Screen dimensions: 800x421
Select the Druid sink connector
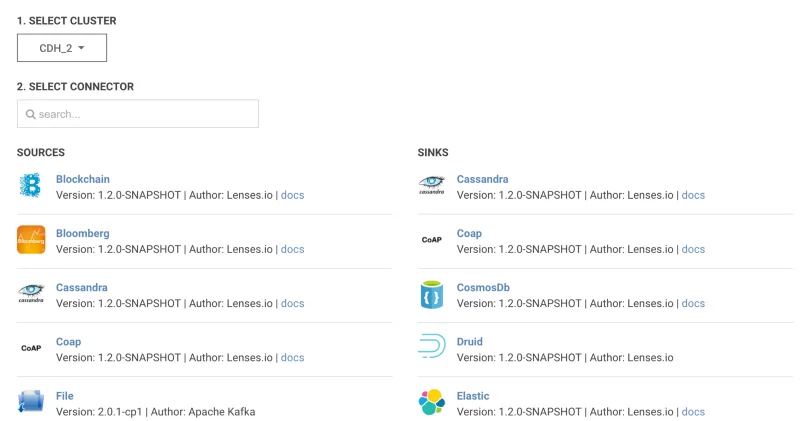[x=469, y=342]
